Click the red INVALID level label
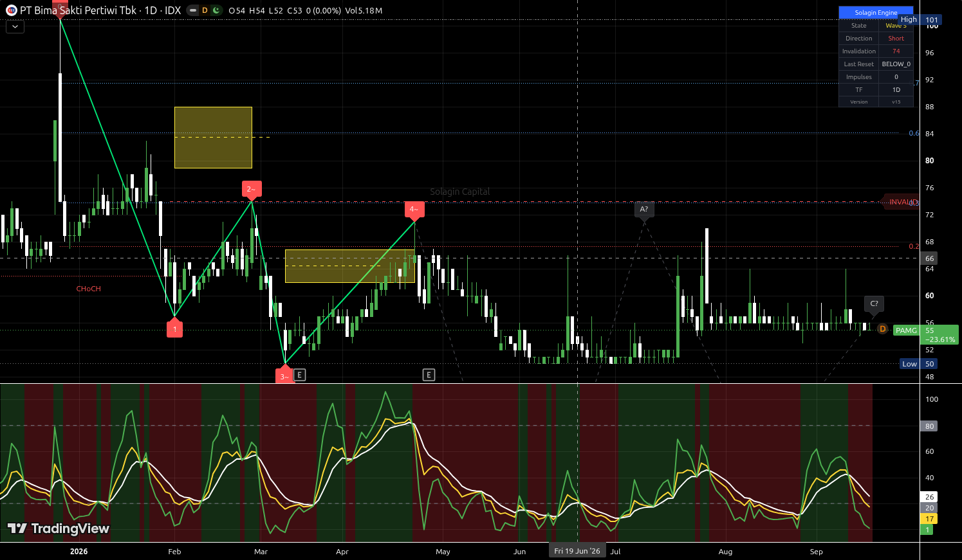The width and height of the screenshot is (962, 560). (903, 202)
